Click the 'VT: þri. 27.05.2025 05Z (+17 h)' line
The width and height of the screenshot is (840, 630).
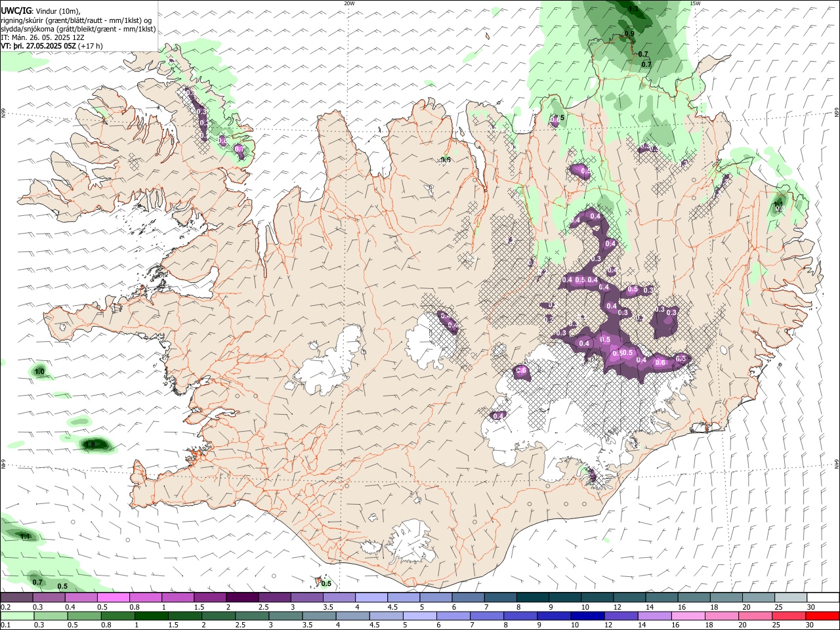[52, 46]
